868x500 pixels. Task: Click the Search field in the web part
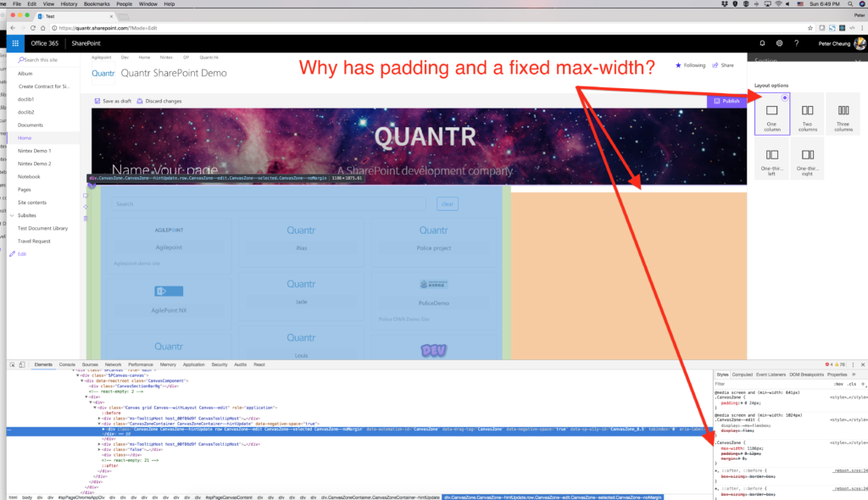pyautogui.click(x=269, y=203)
